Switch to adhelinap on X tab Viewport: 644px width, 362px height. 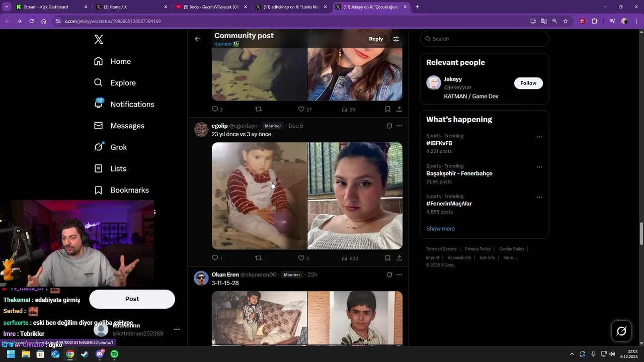click(x=291, y=7)
